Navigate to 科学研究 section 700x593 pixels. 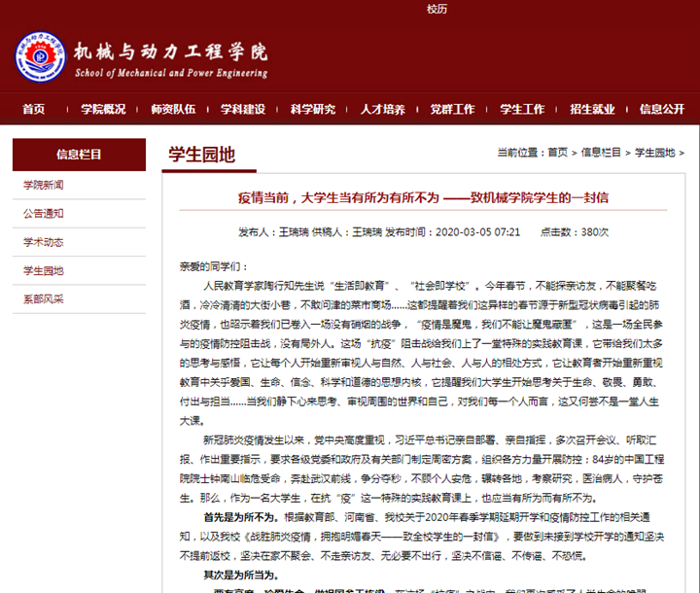click(312, 109)
